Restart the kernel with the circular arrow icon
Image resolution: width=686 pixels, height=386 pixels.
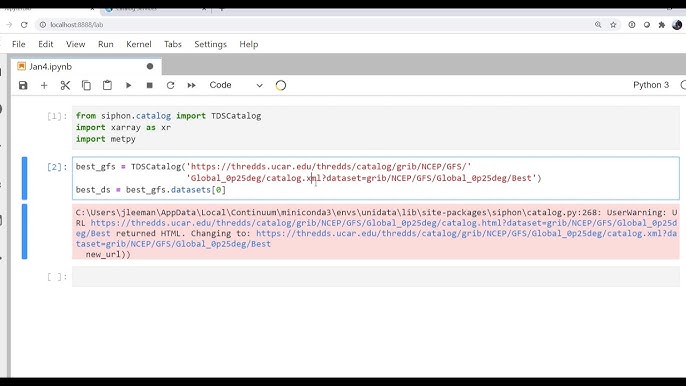[170, 85]
